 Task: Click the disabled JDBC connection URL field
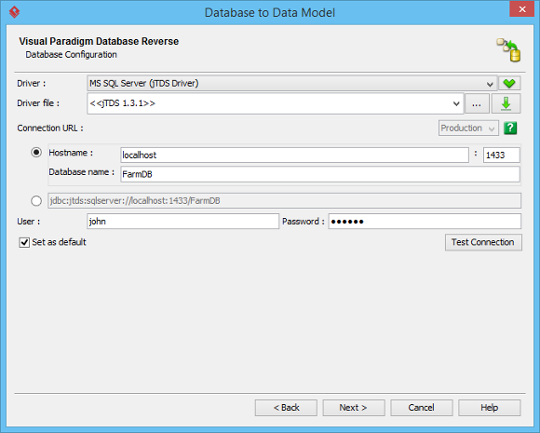[x=284, y=201]
